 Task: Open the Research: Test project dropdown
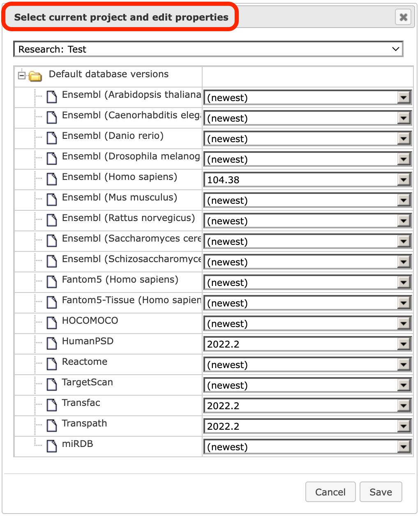pyautogui.click(x=208, y=49)
